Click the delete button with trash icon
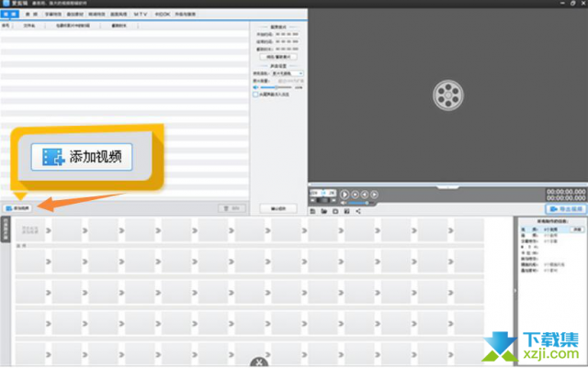This screenshot has width=588, height=368. (x=232, y=208)
